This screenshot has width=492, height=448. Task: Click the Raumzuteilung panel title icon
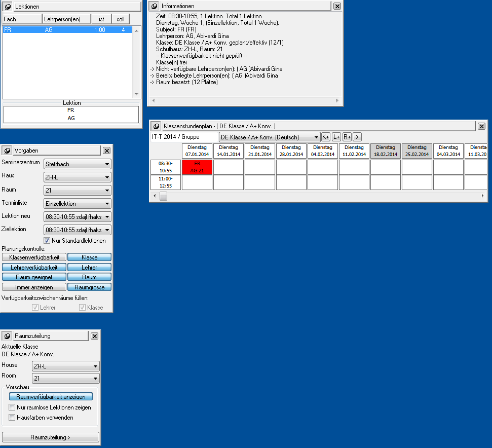pos(8,336)
